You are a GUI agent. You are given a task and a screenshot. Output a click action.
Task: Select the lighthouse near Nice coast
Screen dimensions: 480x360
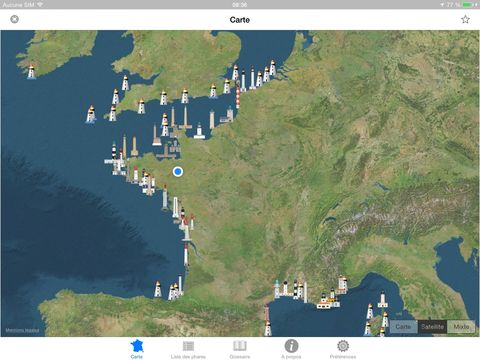(342, 284)
